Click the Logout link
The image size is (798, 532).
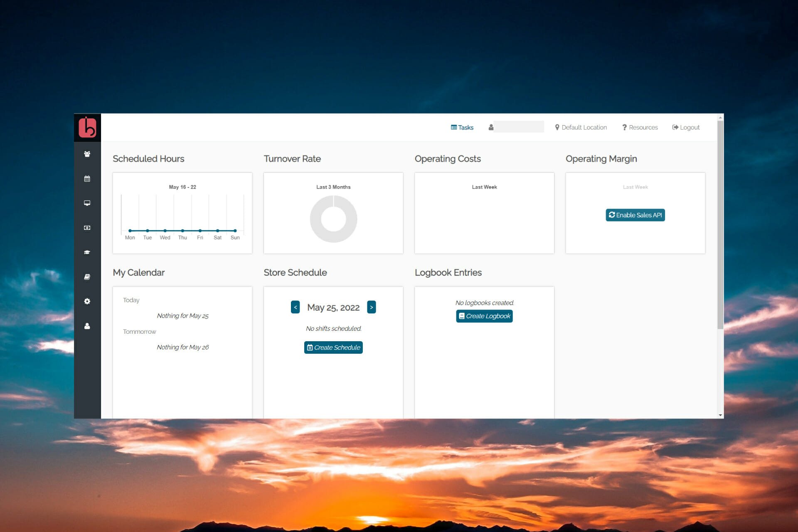[x=686, y=128]
